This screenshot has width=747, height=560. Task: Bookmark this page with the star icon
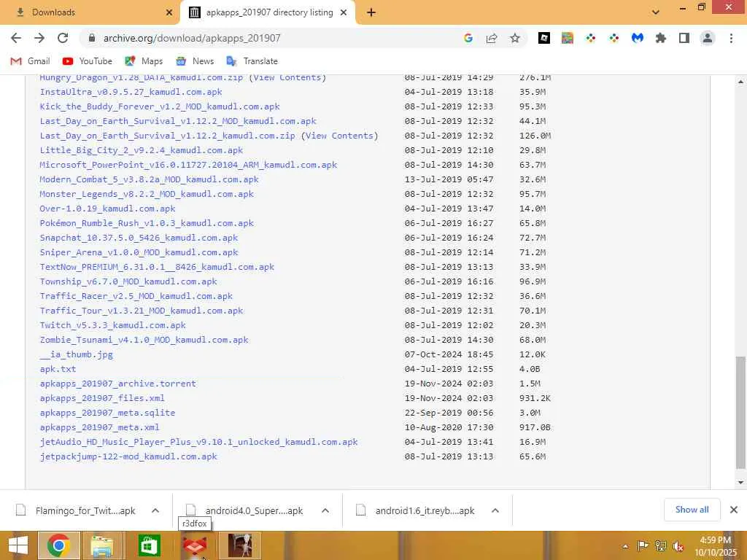(x=515, y=38)
